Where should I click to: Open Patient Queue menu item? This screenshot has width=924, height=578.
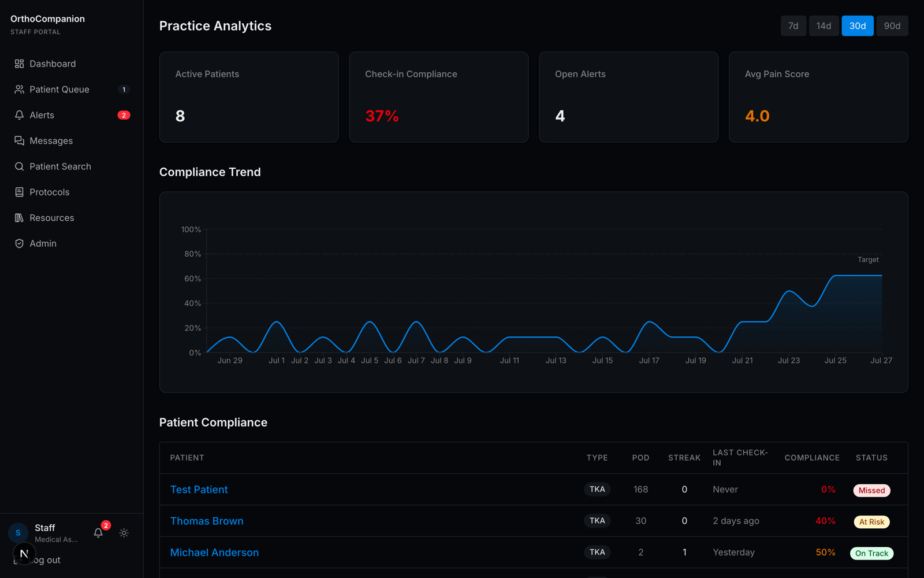[x=72, y=90]
